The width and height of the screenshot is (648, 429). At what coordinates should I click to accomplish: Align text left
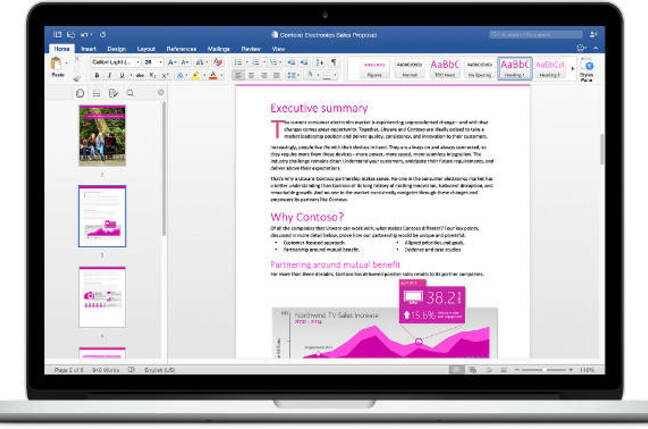(238, 75)
